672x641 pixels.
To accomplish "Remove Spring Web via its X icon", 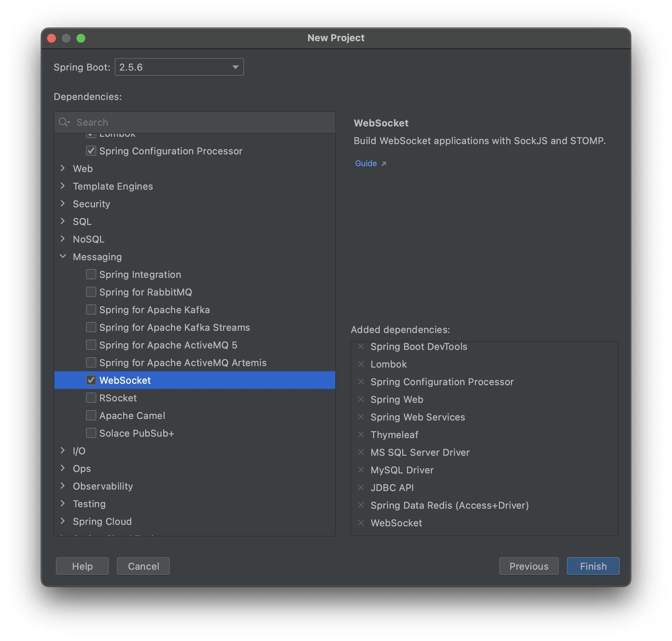I will pyautogui.click(x=361, y=399).
